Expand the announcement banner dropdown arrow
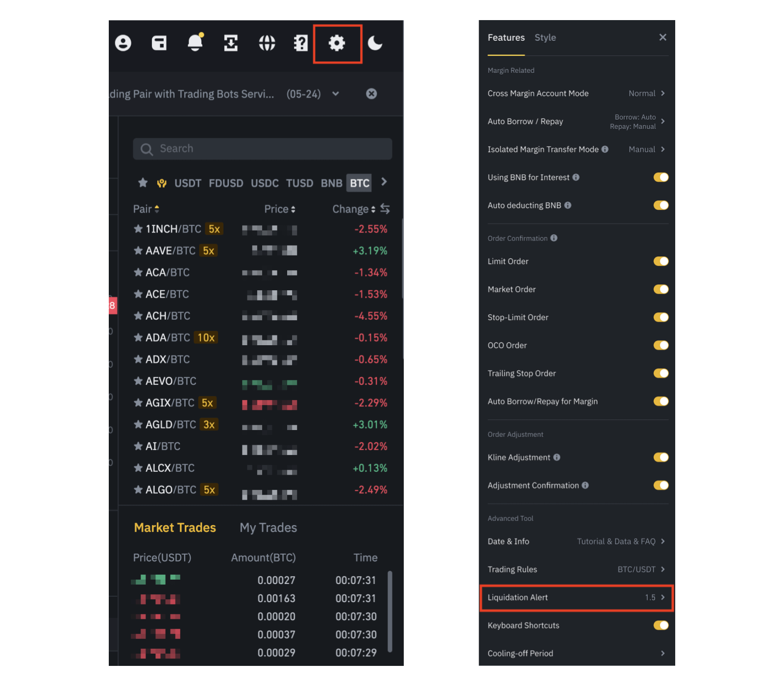Viewport: 784px width, 686px height. pyautogui.click(x=336, y=94)
